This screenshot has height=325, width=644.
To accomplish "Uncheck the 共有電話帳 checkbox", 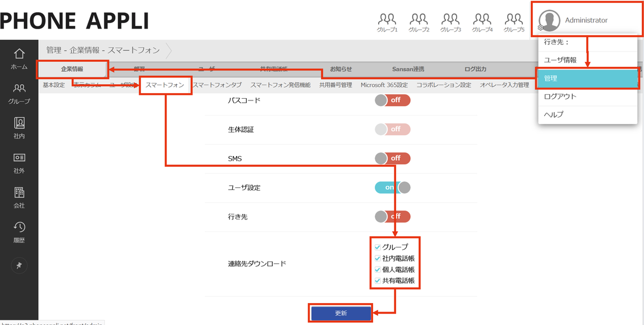I will 378,281.
